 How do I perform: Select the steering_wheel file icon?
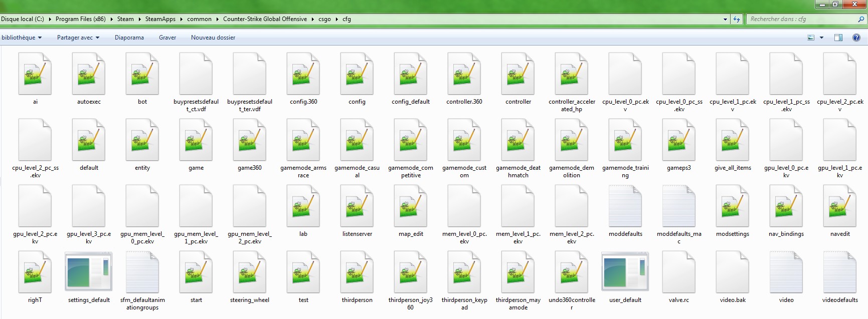[x=250, y=272]
